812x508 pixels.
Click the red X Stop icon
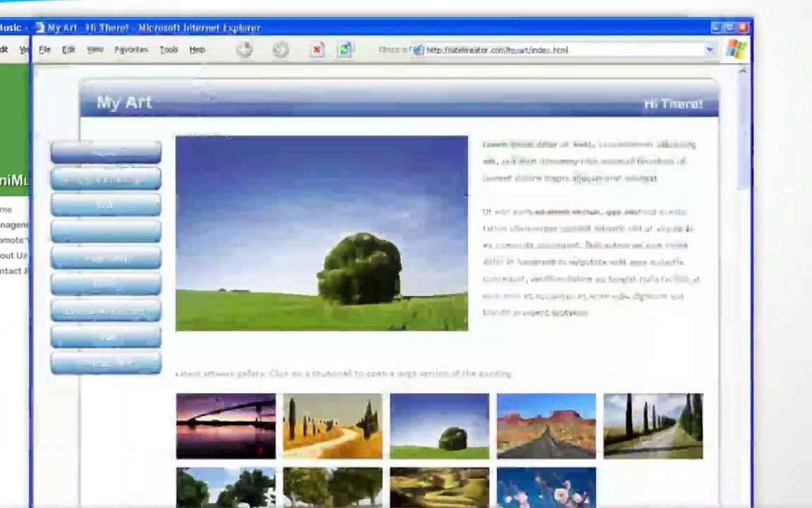click(317, 50)
